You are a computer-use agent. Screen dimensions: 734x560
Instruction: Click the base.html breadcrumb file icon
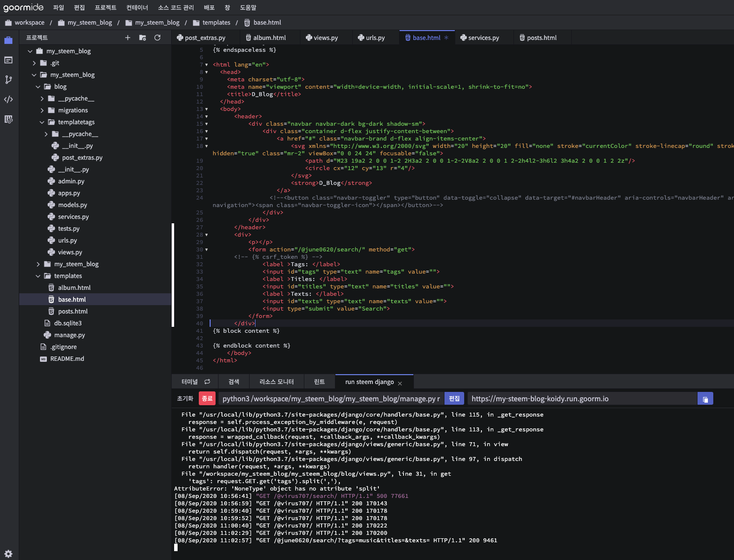[x=247, y=22]
